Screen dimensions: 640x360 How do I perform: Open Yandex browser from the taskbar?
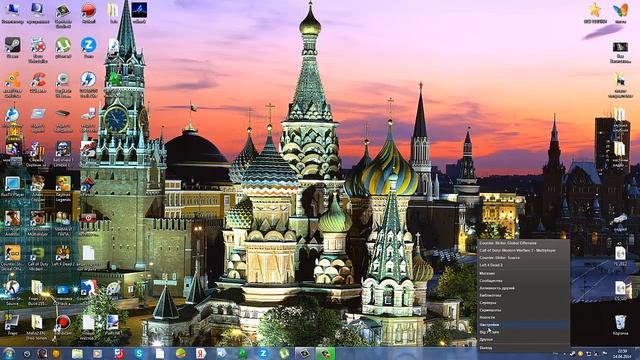coord(200,353)
